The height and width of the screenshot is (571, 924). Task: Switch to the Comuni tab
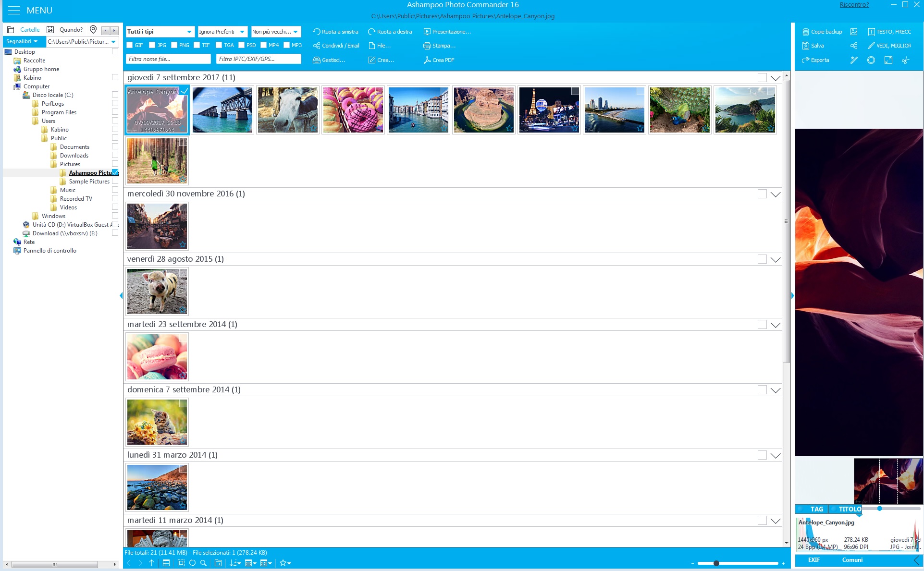point(852,560)
